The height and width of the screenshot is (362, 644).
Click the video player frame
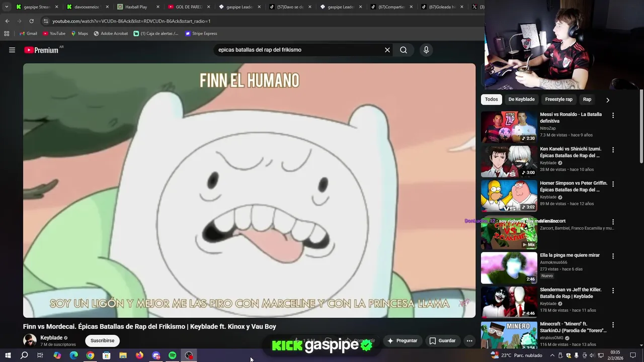[x=249, y=191]
